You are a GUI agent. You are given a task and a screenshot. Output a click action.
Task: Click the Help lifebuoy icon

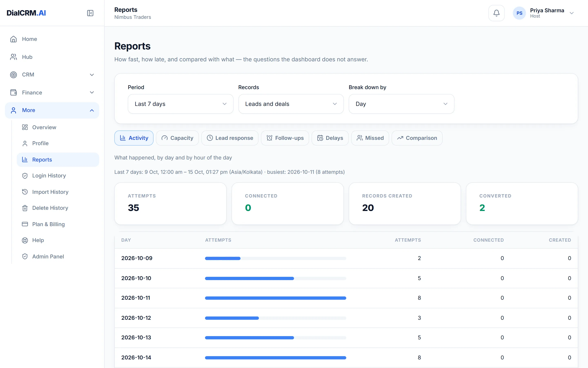click(x=25, y=240)
